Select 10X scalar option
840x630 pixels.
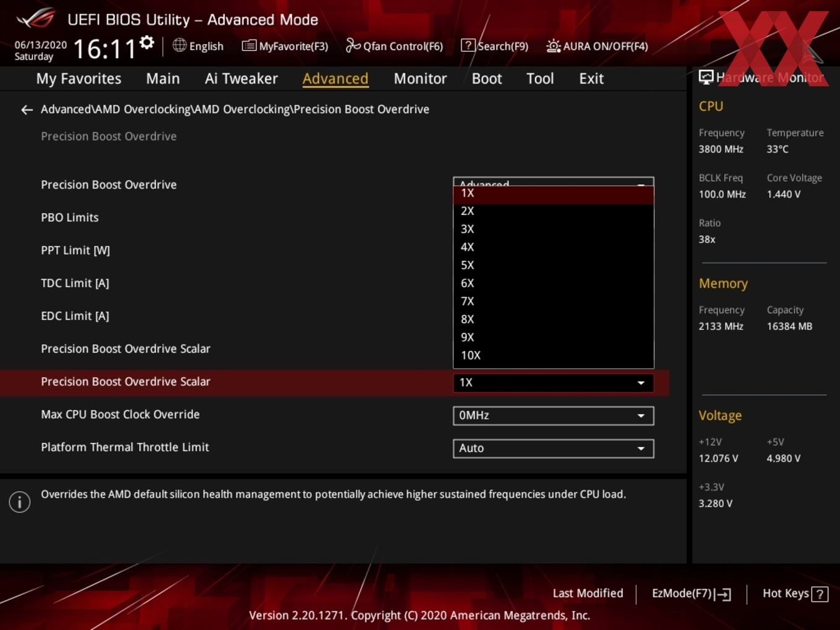(553, 356)
